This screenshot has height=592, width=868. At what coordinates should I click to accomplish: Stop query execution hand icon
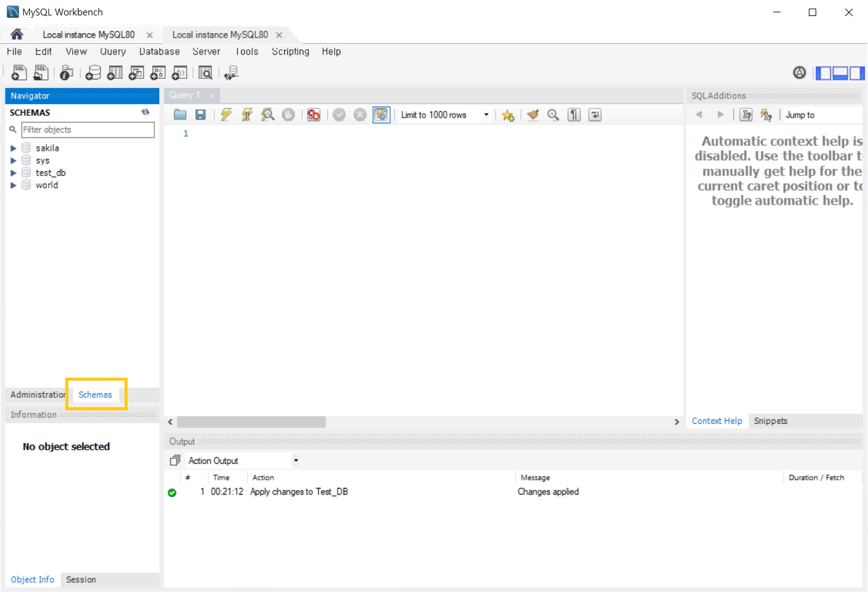point(289,115)
